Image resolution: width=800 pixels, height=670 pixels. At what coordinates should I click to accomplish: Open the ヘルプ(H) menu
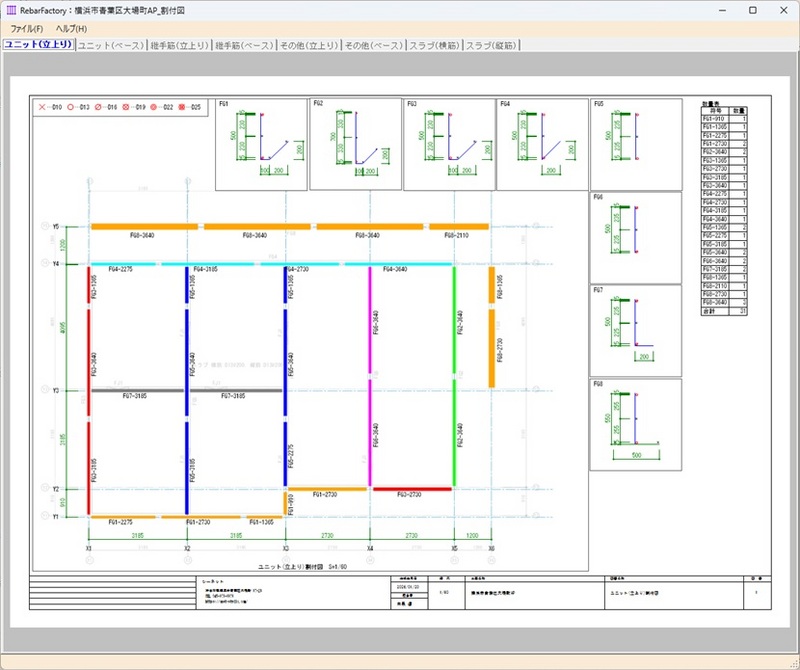click(71, 28)
